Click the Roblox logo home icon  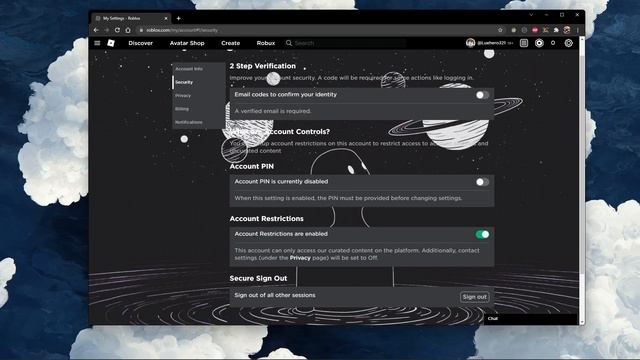point(111,43)
